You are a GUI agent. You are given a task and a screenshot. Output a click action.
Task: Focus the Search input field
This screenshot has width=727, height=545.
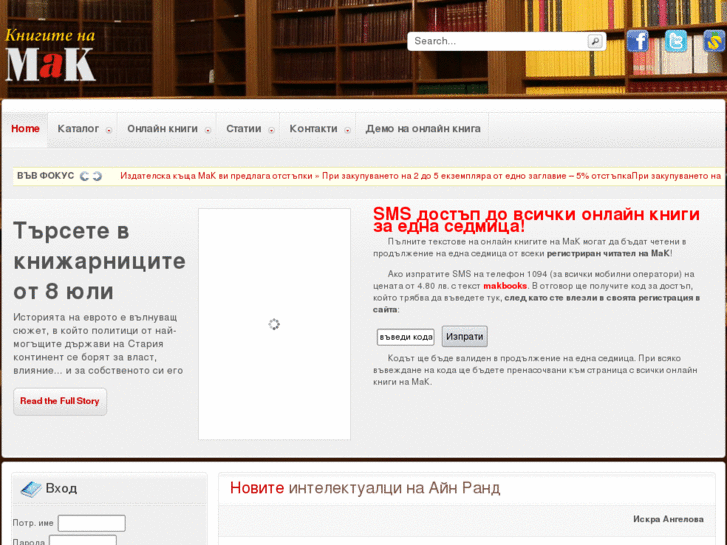pyautogui.click(x=499, y=41)
